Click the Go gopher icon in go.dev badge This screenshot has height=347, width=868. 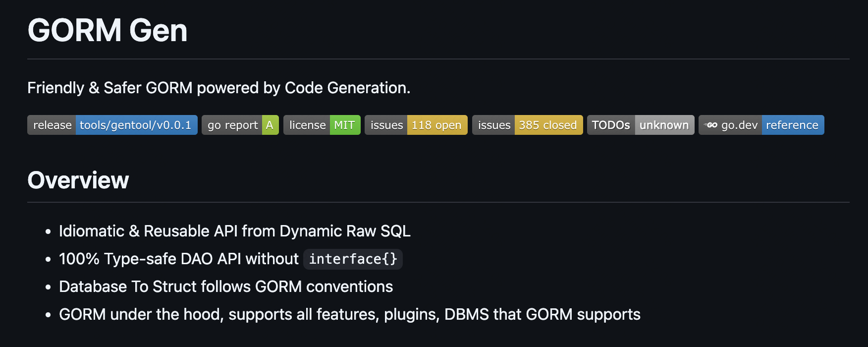[x=711, y=125]
